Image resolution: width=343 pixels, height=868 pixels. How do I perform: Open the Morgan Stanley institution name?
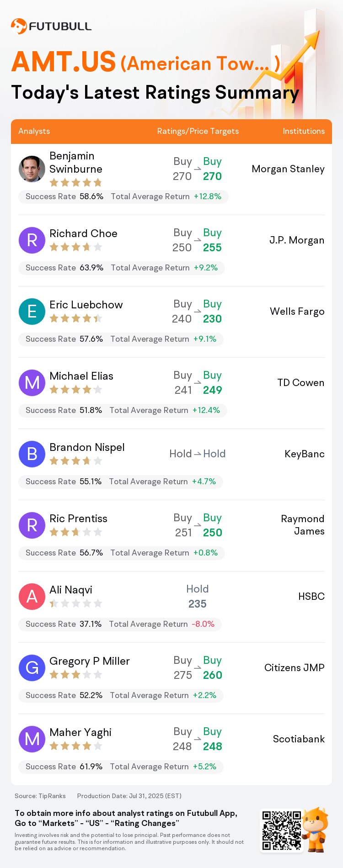coord(288,169)
